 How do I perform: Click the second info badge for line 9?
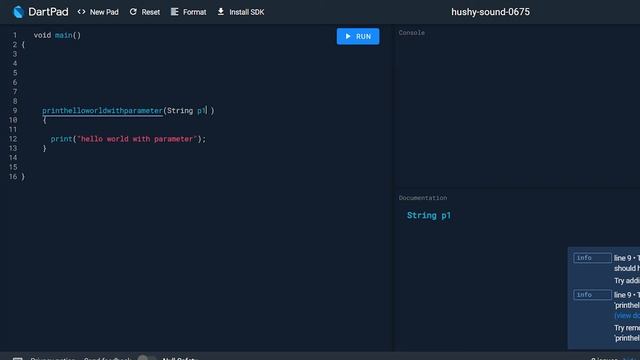click(x=592, y=295)
